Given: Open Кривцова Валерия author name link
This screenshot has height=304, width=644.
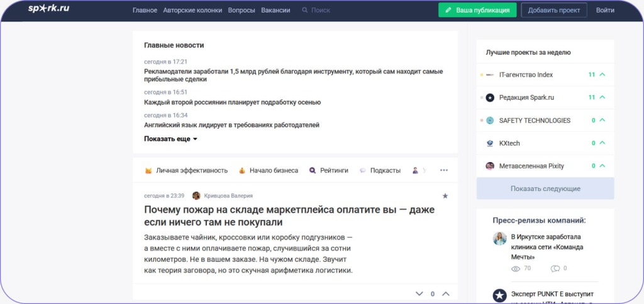Looking at the screenshot, I should (x=228, y=196).
